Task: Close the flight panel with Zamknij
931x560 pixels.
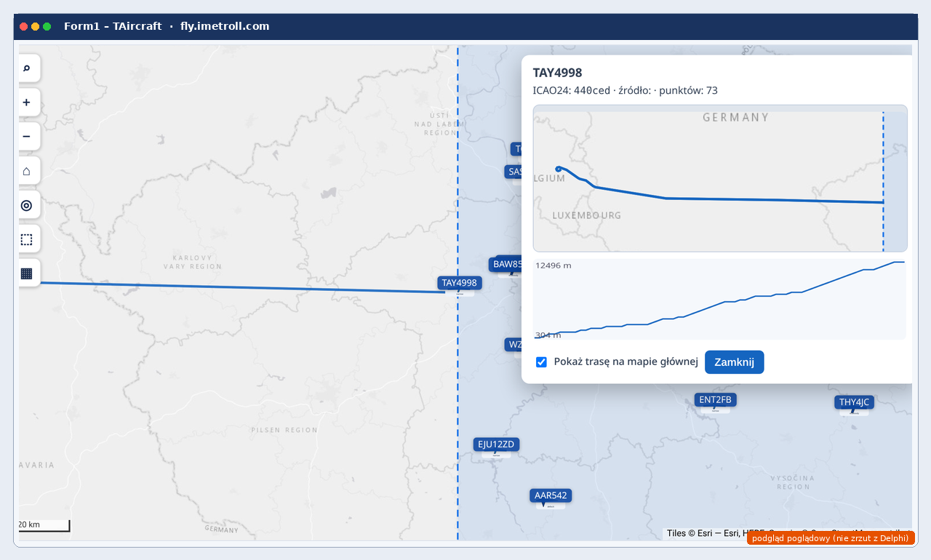Action: tap(734, 362)
